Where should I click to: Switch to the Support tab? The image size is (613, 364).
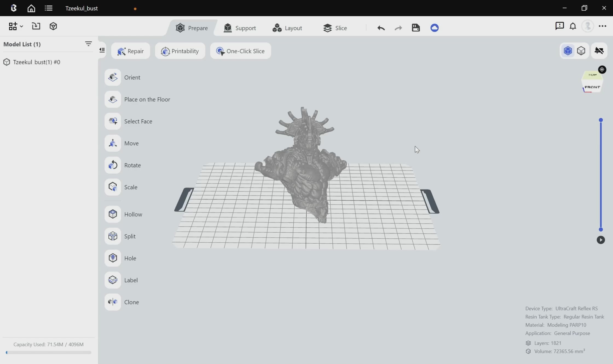pyautogui.click(x=240, y=28)
